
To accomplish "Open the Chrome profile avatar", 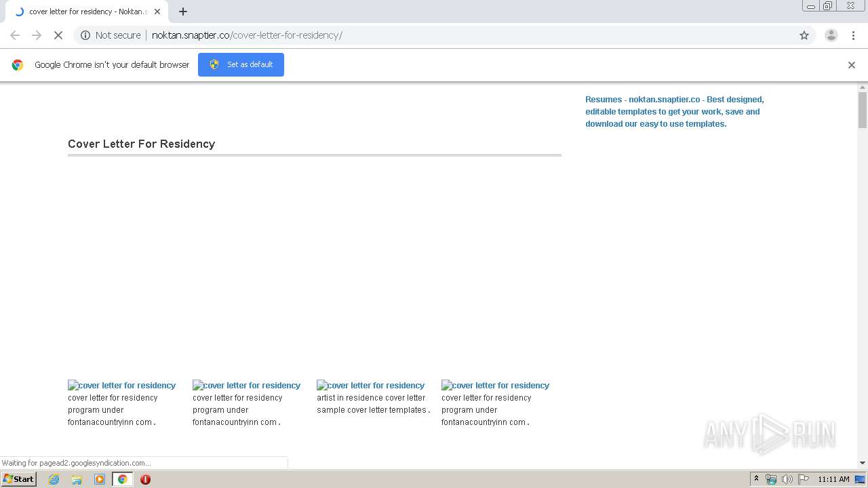I will pos(831,35).
